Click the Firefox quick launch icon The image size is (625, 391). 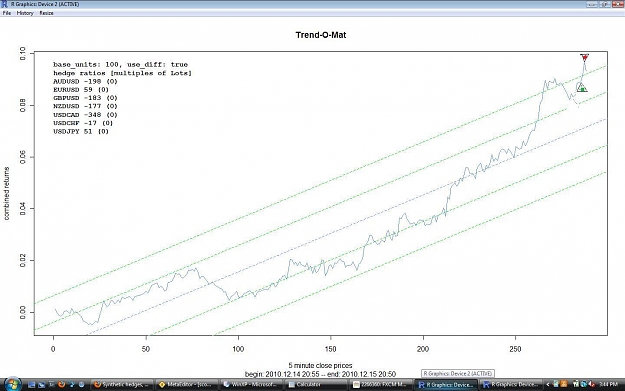coord(62,385)
